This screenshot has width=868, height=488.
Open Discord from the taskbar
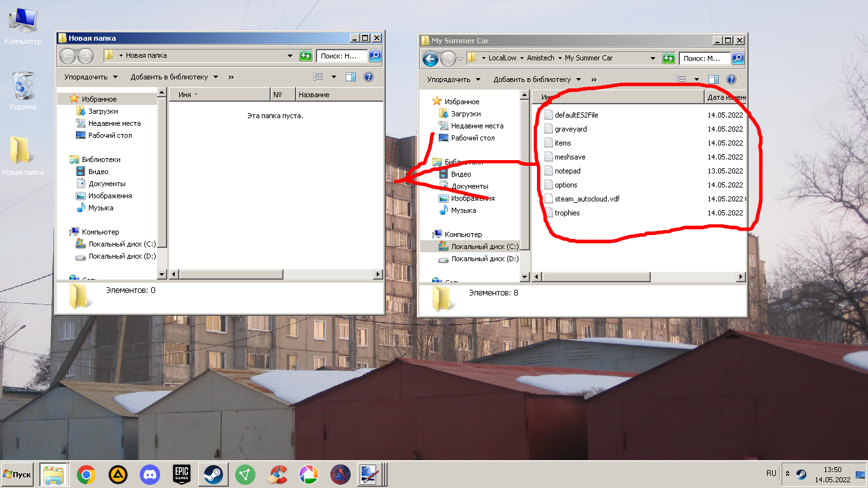coord(150,475)
